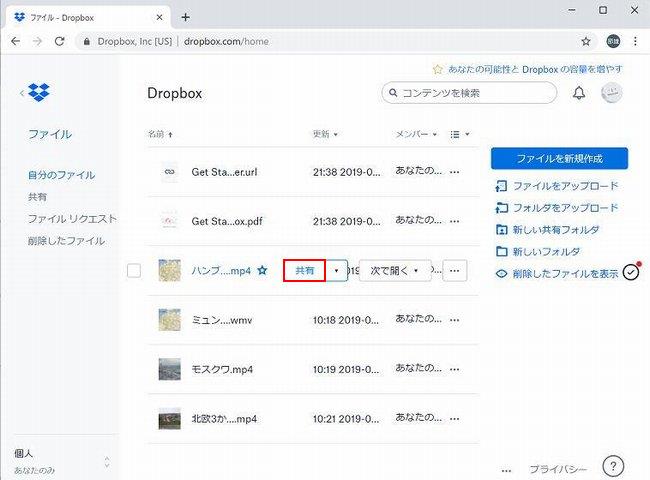Screen dimensions: 650x480
Task: Open the help question mark button
Action: tap(613, 466)
